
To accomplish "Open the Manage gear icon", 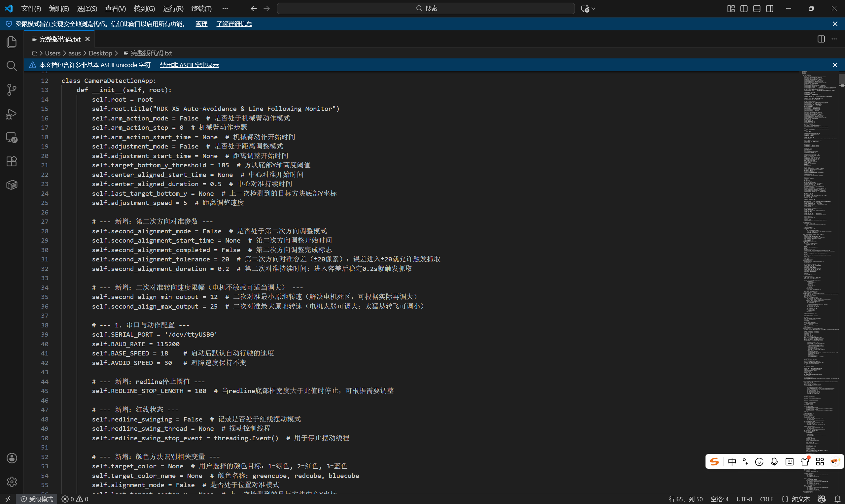I will 12,482.
